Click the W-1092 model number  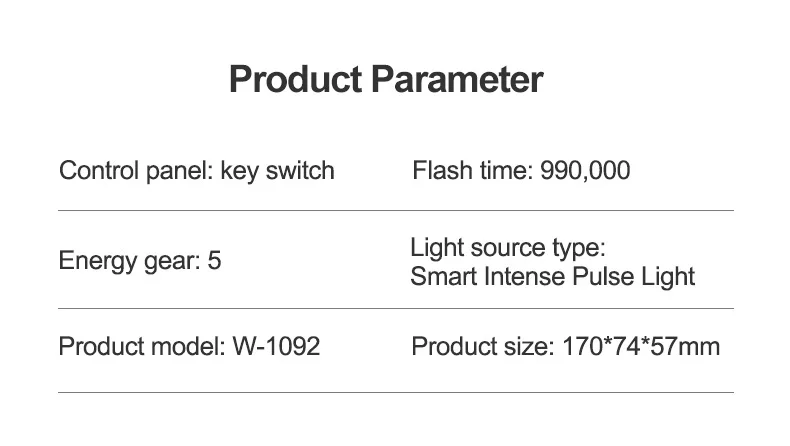coord(276,347)
